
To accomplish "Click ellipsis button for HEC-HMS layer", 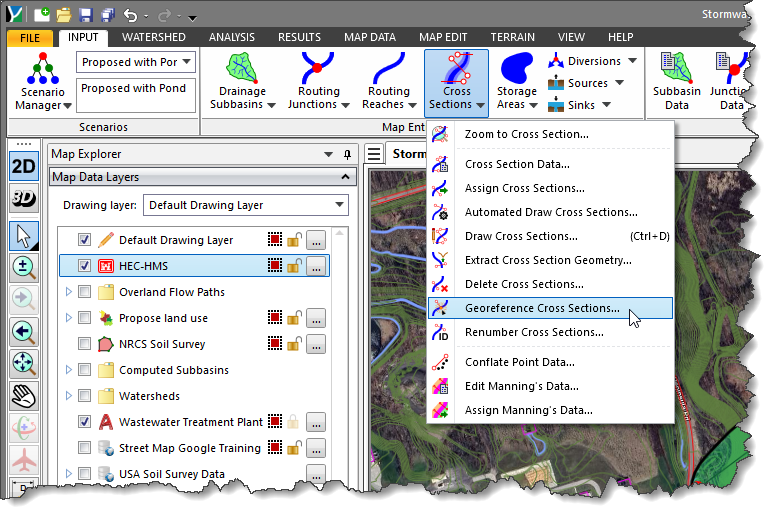I will click(316, 266).
